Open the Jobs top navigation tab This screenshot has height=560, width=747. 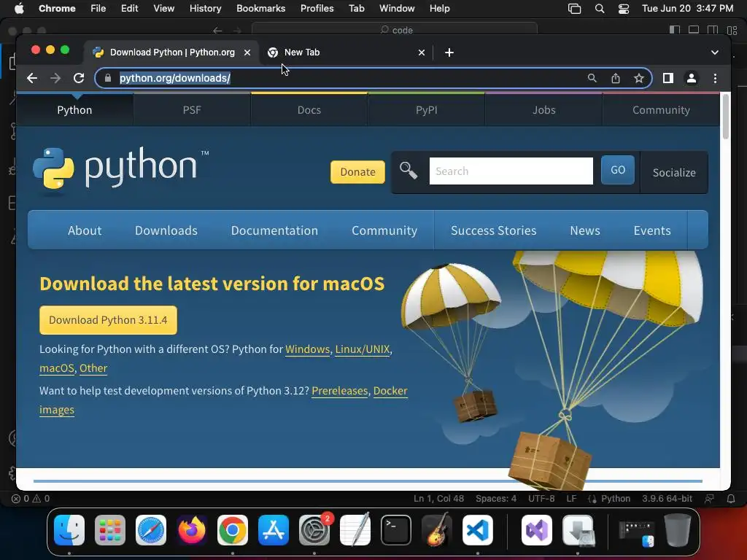tap(544, 110)
